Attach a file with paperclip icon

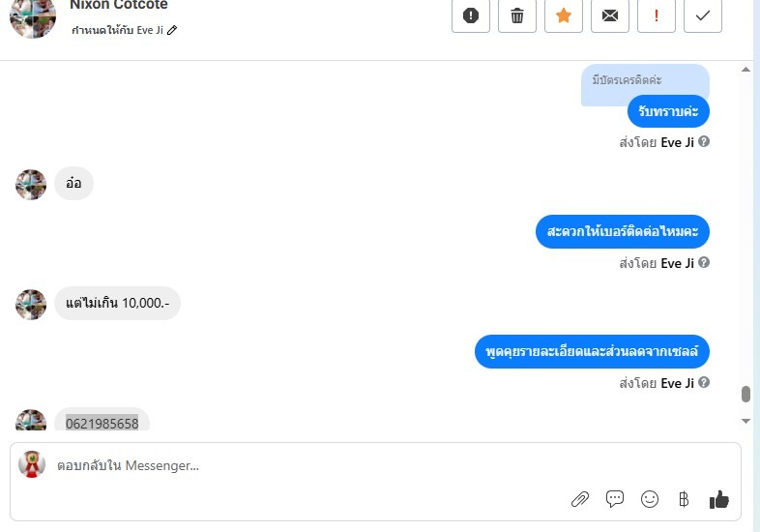[580, 499]
